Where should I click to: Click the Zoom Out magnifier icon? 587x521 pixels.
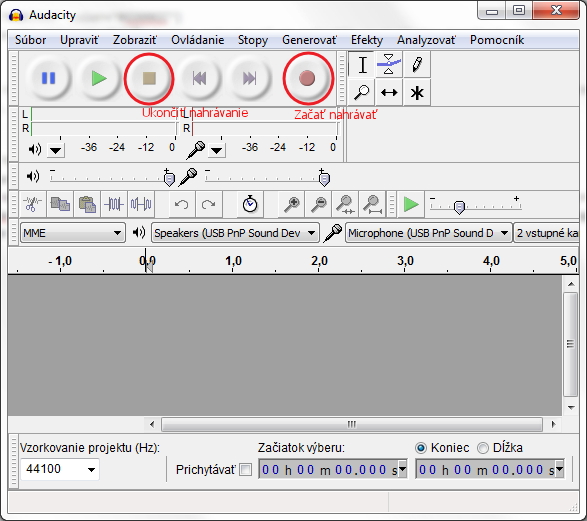pos(319,204)
